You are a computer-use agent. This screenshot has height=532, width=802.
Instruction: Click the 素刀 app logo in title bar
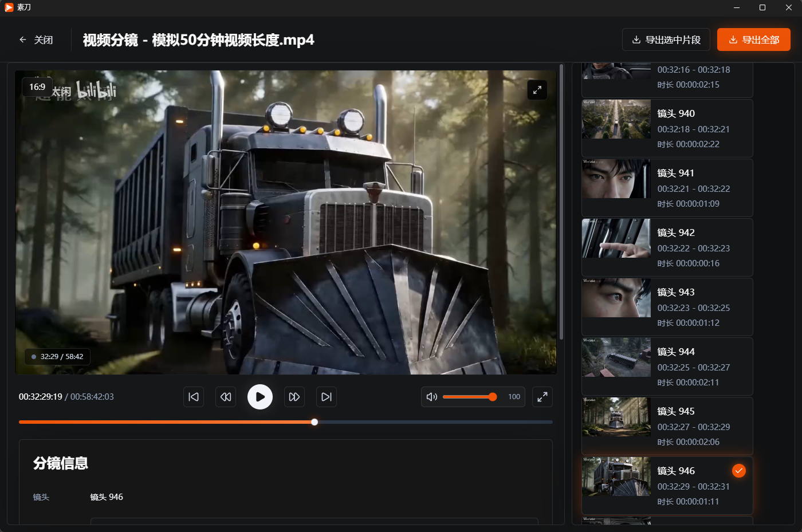[x=9, y=7]
